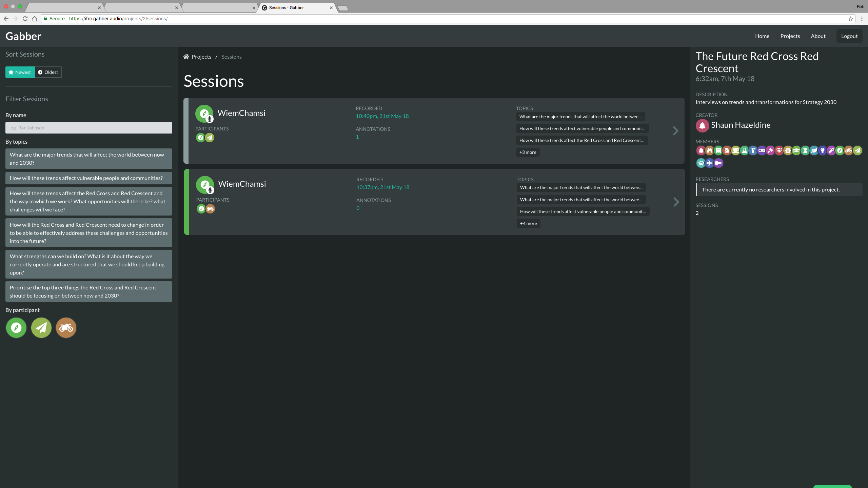This screenshot has width=868, height=488.
Task: Select the fire extinguisher member avatar
Action: [x=753, y=150]
